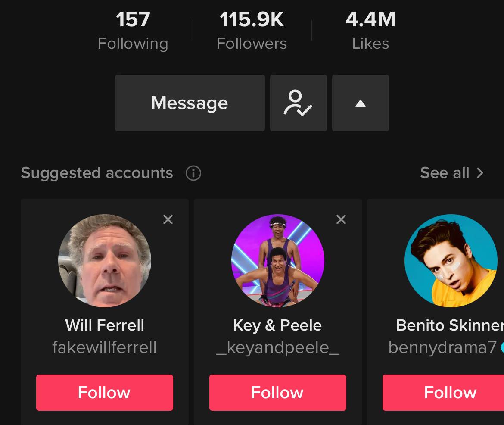
Task: Click the Message button
Action: [190, 103]
